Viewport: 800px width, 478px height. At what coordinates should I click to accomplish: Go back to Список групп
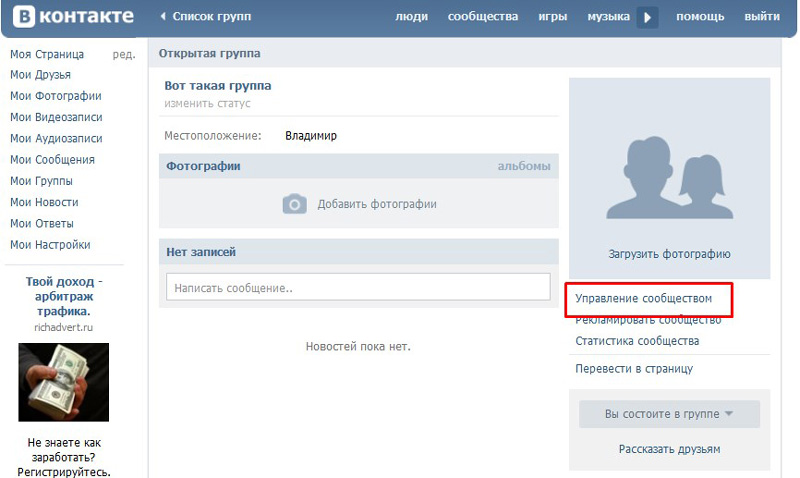tap(206, 16)
